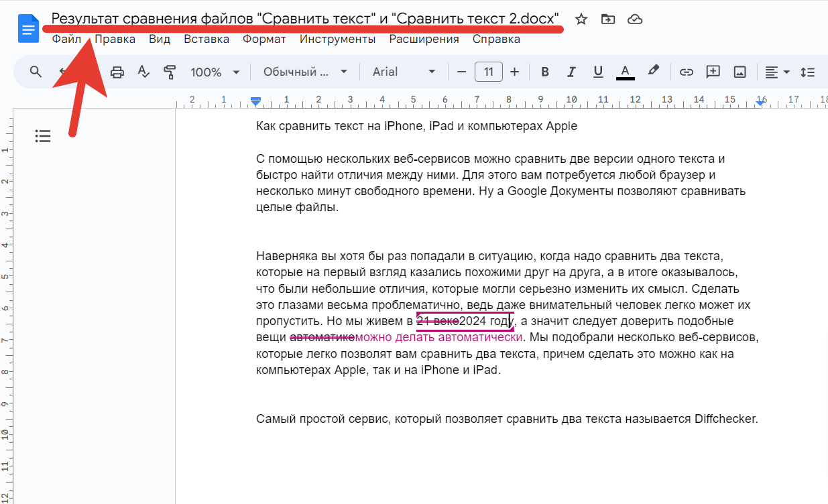Open line spacing options
Viewport: 828px width, 504px height.
808,72
